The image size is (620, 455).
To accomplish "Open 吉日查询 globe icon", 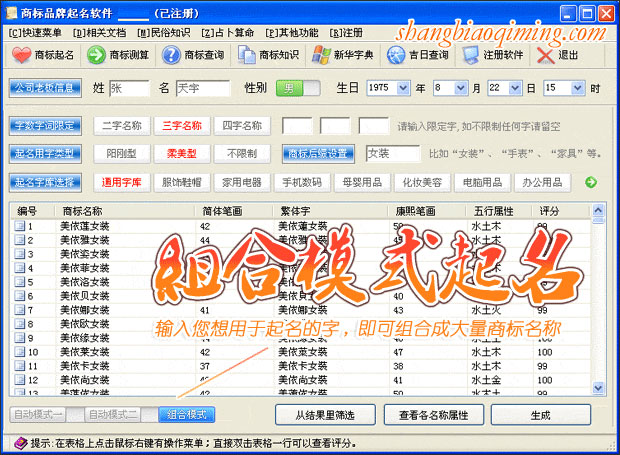I will coord(396,55).
